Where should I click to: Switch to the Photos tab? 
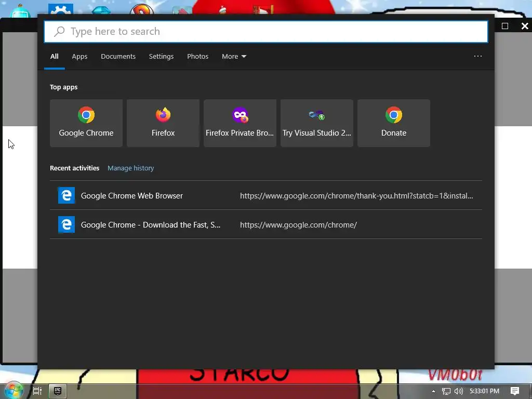tap(197, 56)
